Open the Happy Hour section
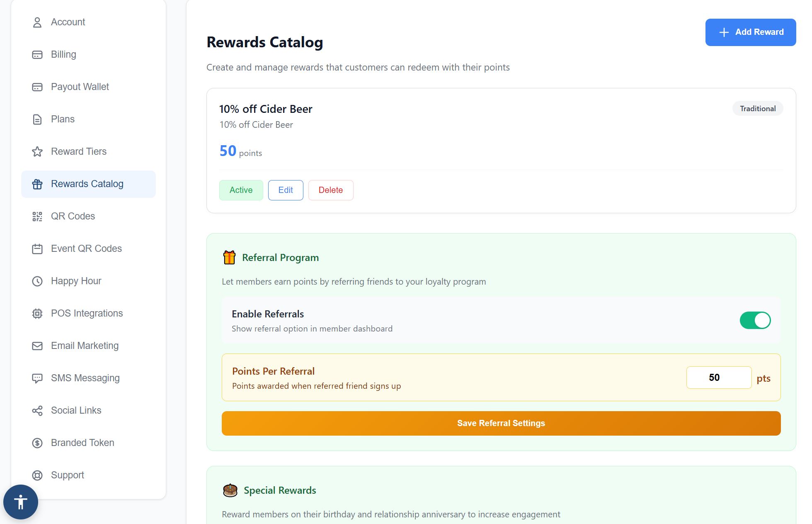 coord(88,281)
